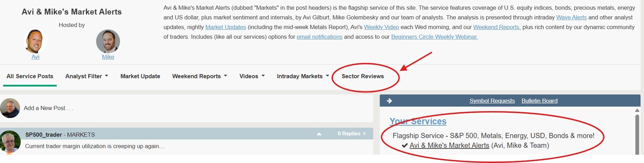Click SP500_trader's avatar image
Image resolution: width=644 pixels, height=163 pixels.
point(10,142)
